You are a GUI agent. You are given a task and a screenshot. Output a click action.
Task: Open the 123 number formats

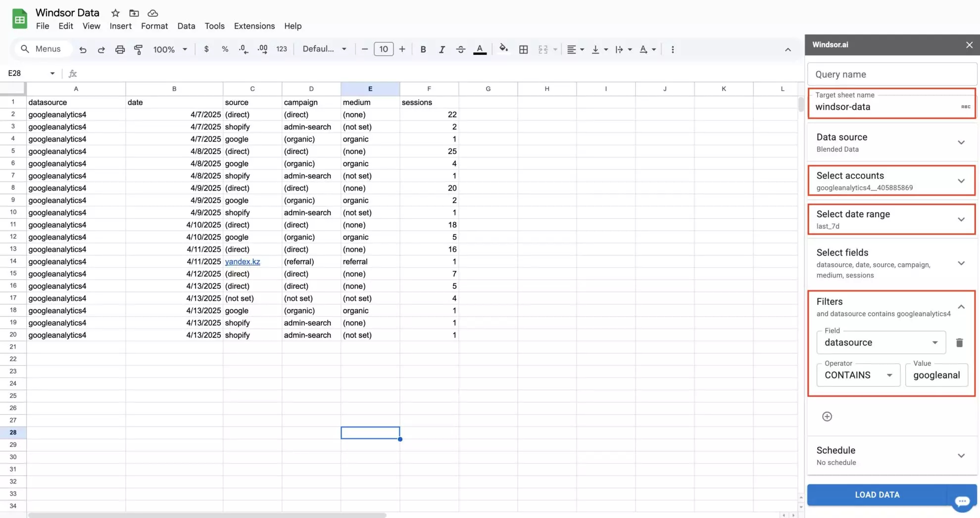click(282, 49)
